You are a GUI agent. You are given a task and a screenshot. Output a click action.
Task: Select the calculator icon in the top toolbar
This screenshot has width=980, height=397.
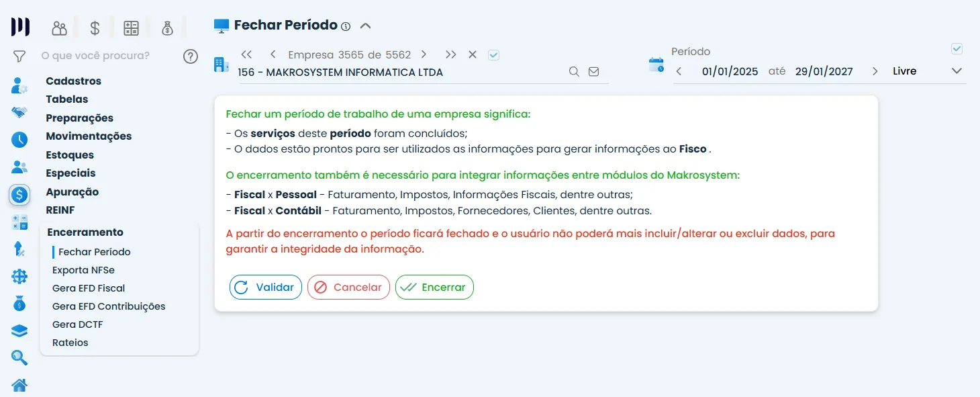[x=131, y=27]
